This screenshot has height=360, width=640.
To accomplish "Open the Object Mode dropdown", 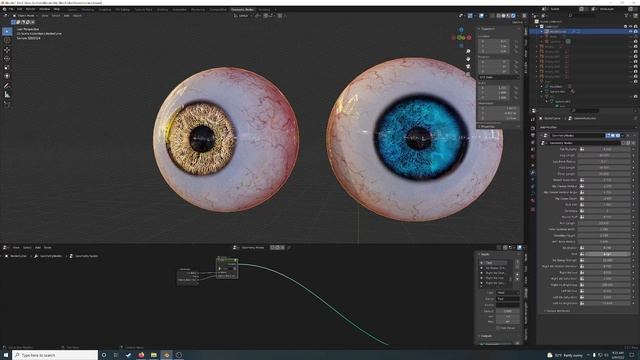I will click(25, 16).
